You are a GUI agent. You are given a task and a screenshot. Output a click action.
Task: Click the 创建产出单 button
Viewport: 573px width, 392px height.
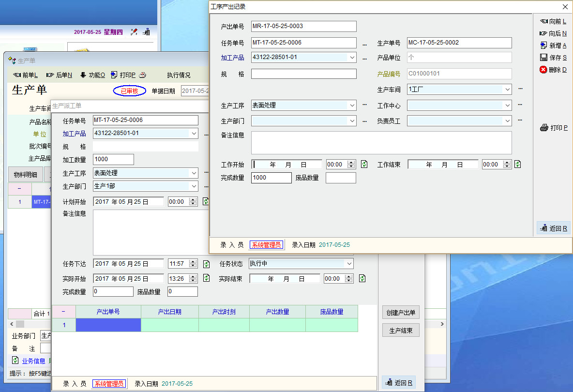tap(401, 313)
